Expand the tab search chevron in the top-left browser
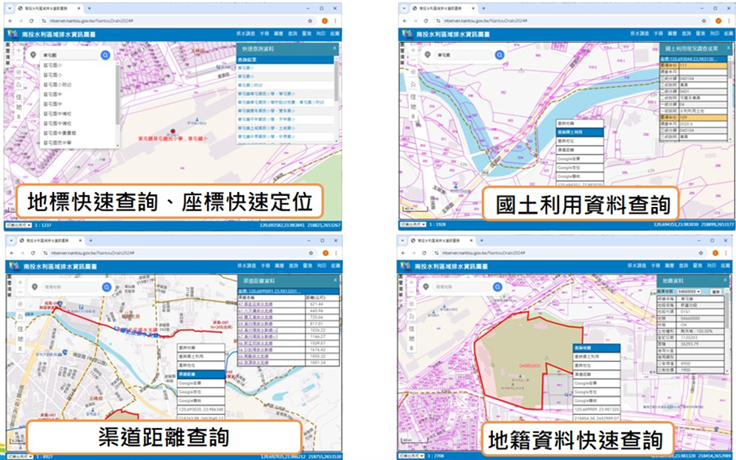736x460 pixels. pos(12,10)
